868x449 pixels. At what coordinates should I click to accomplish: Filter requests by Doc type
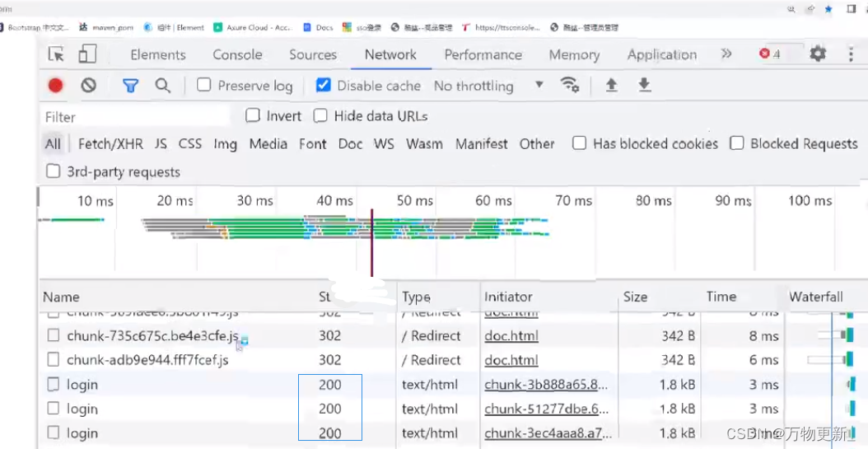click(x=350, y=144)
